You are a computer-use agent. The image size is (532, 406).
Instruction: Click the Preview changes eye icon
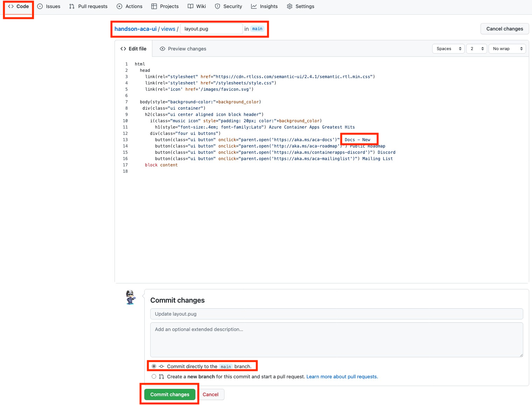click(163, 49)
